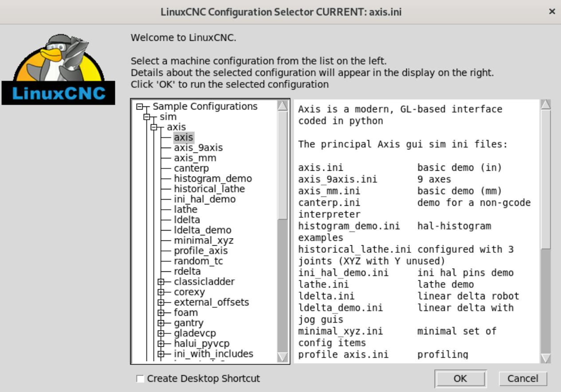The height and width of the screenshot is (392, 561).
Task: Click tree list scrollbar down arrow
Action: pos(282,357)
